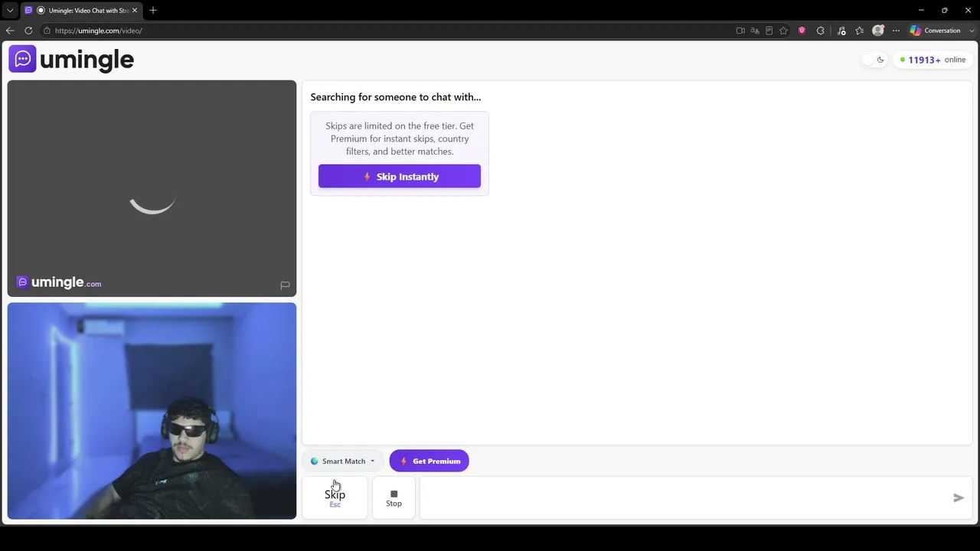
Task: Open the media control music icon
Action: 841,31
